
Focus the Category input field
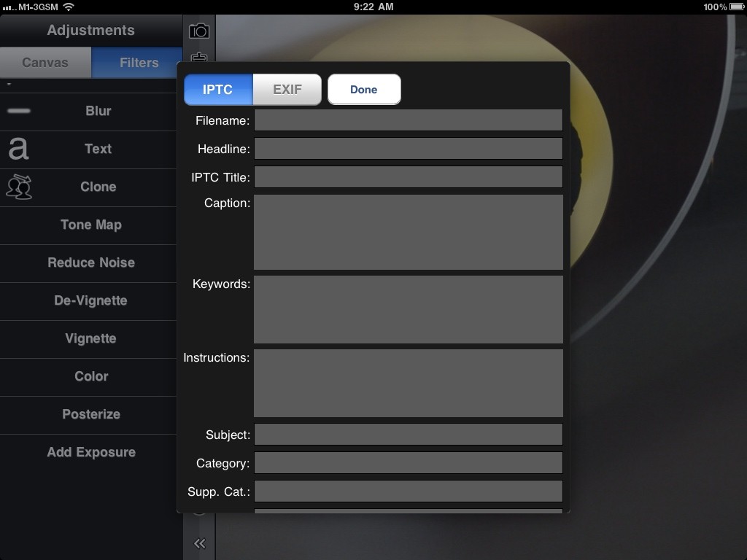click(409, 463)
